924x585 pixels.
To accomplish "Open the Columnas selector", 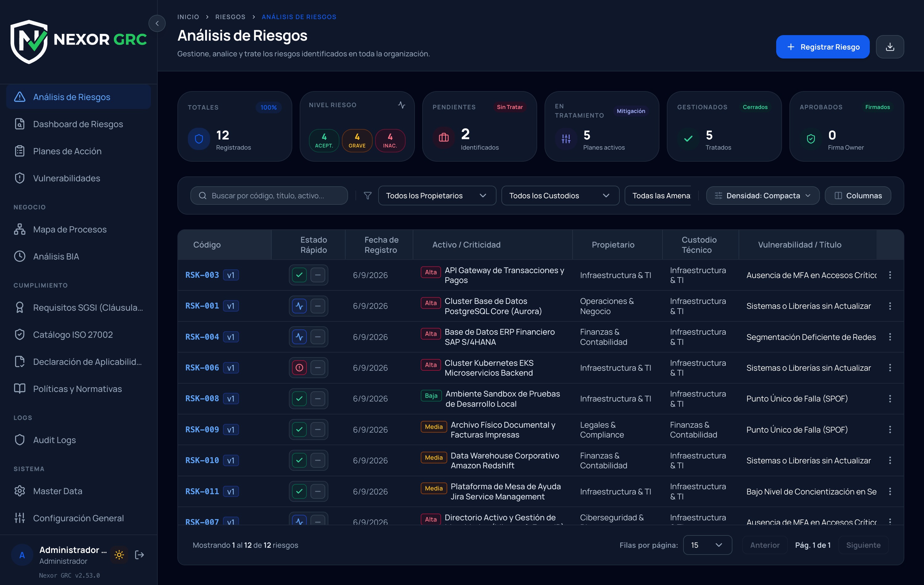I will [x=858, y=196].
